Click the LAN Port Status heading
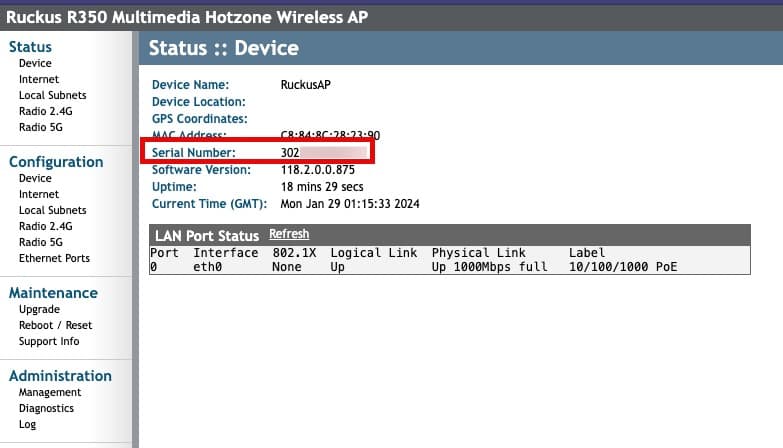This screenshot has width=783, height=448. point(207,236)
